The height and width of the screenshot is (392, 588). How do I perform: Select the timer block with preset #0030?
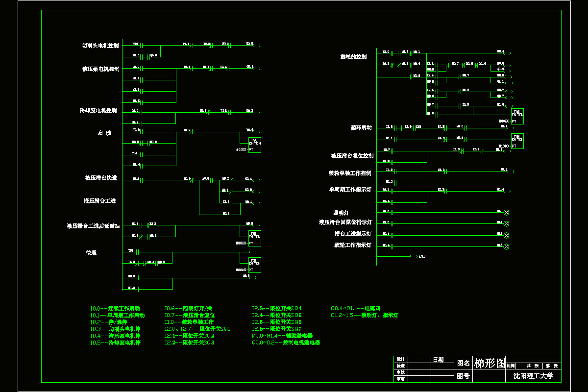(x=255, y=238)
